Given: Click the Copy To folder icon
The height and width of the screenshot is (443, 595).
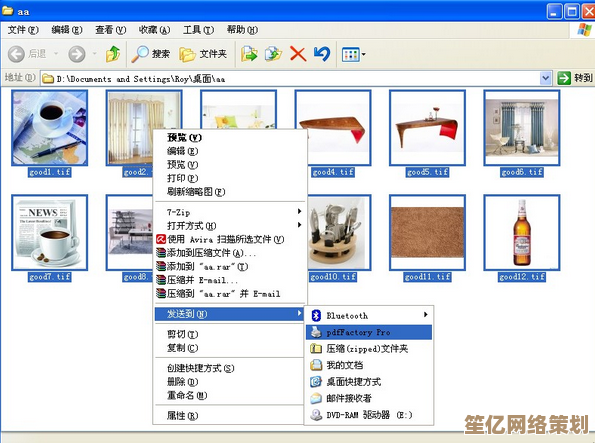Looking at the screenshot, I should [x=273, y=54].
